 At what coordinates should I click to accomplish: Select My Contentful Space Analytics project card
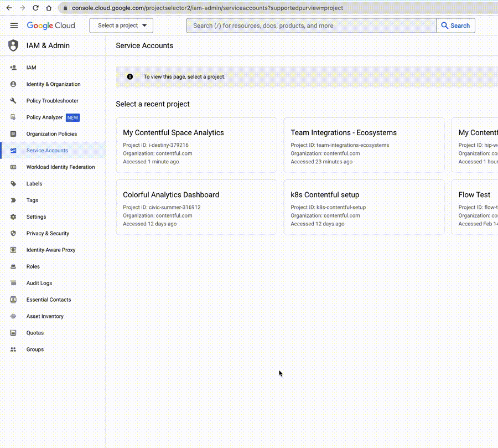[x=196, y=145]
